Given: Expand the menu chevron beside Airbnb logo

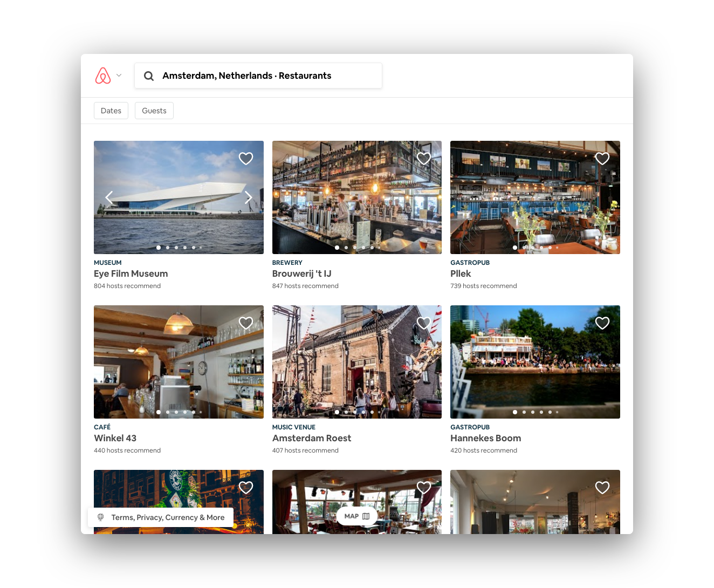Looking at the screenshot, I should pos(119,76).
